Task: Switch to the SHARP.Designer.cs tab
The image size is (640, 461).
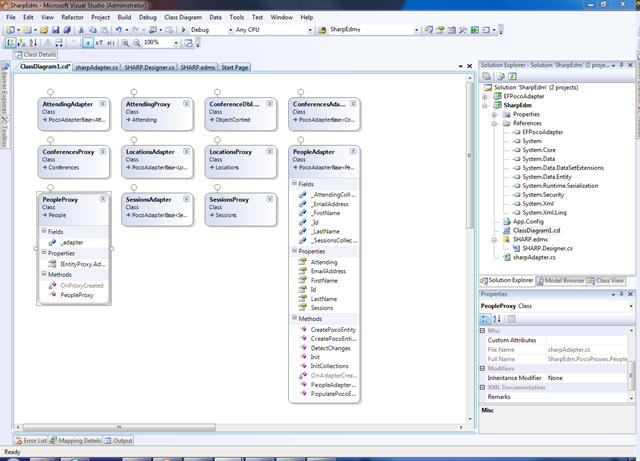Action: pyautogui.click(x=149, y=67)
